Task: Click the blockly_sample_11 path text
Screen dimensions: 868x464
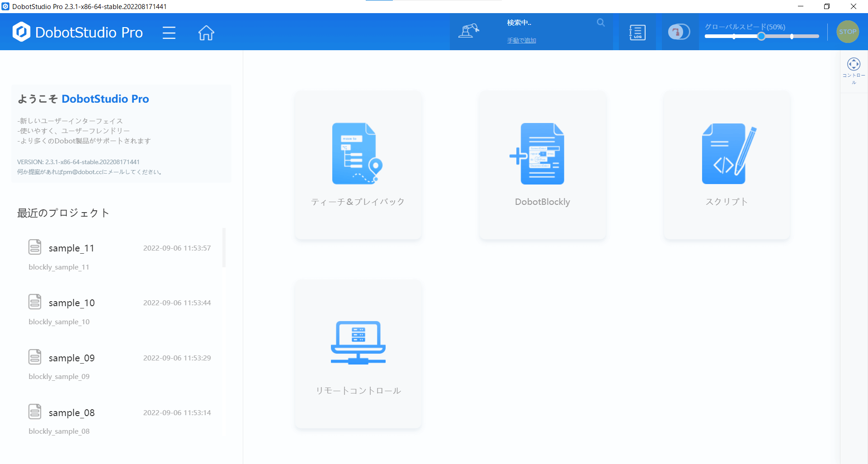Action: [59, 267]
